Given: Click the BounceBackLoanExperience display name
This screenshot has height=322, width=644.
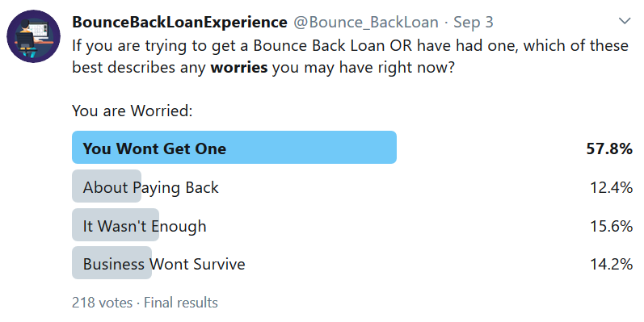Looking at the screenshot, I should [179, 22].
